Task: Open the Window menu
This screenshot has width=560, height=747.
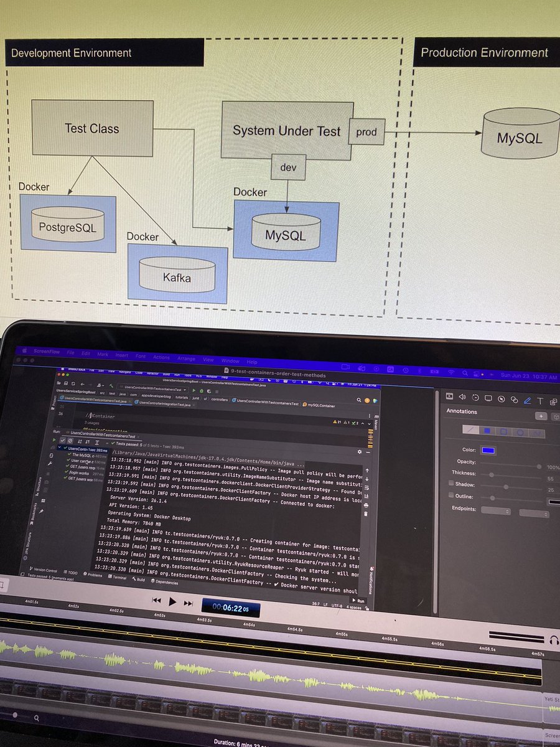Action: [x=230, y=361]
